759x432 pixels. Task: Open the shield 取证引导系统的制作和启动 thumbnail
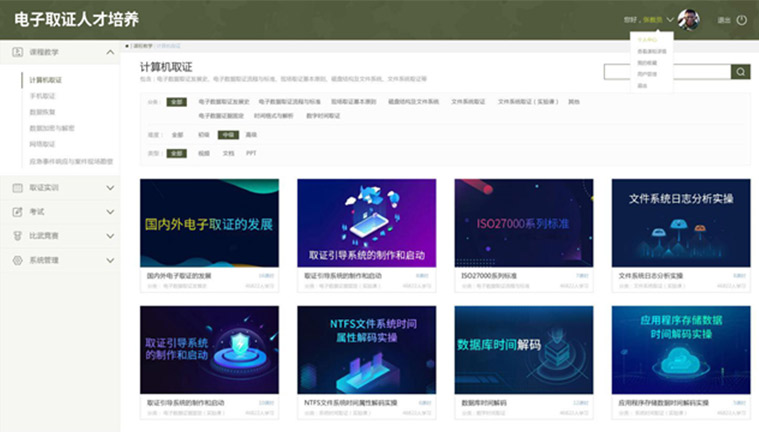[210, 350]
